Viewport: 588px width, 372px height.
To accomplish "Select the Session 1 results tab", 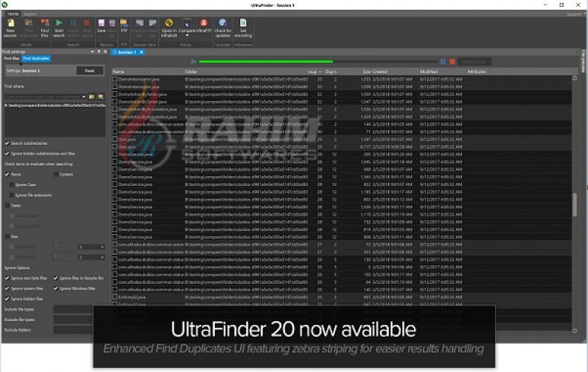I will [x=126, y=52].
